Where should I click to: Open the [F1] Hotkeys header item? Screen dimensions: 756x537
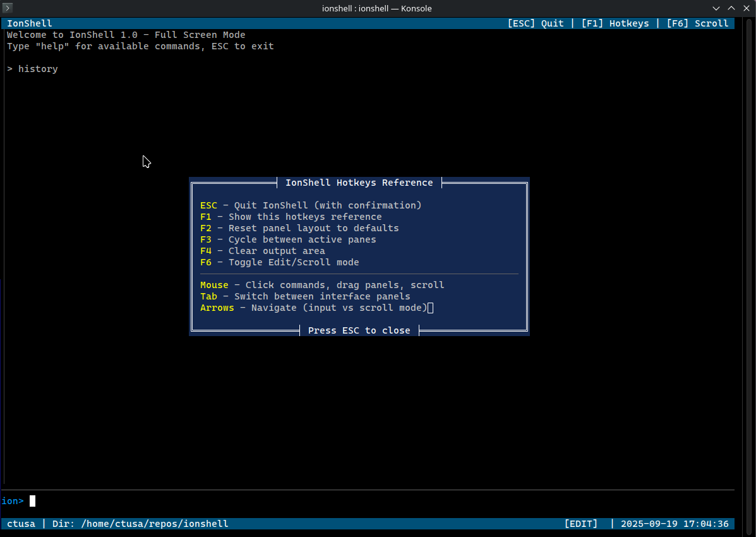615,23
